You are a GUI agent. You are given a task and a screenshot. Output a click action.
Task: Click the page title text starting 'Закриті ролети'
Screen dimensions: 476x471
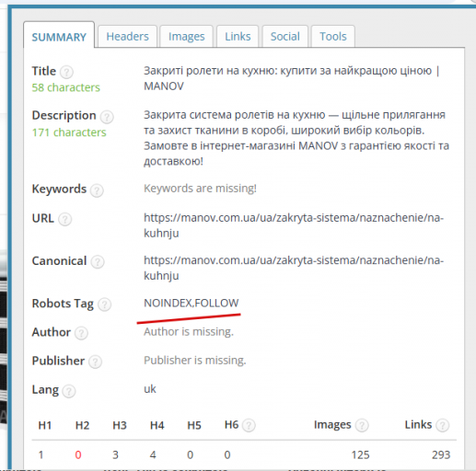click(x=292, y=78)
